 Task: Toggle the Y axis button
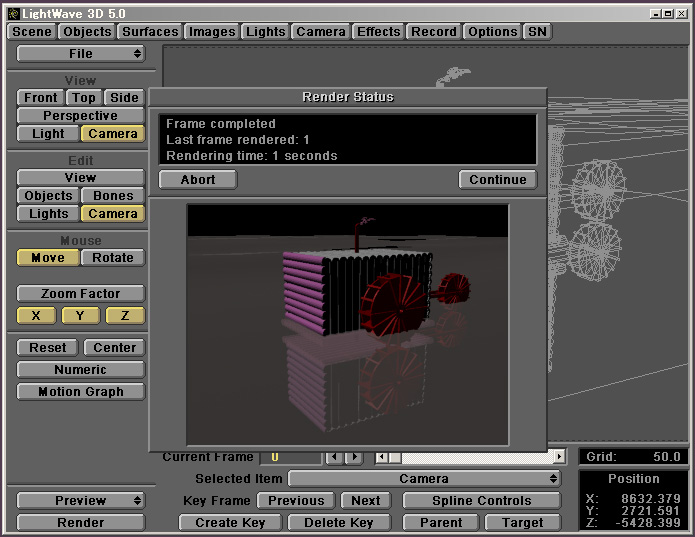[x=81, y=316]
